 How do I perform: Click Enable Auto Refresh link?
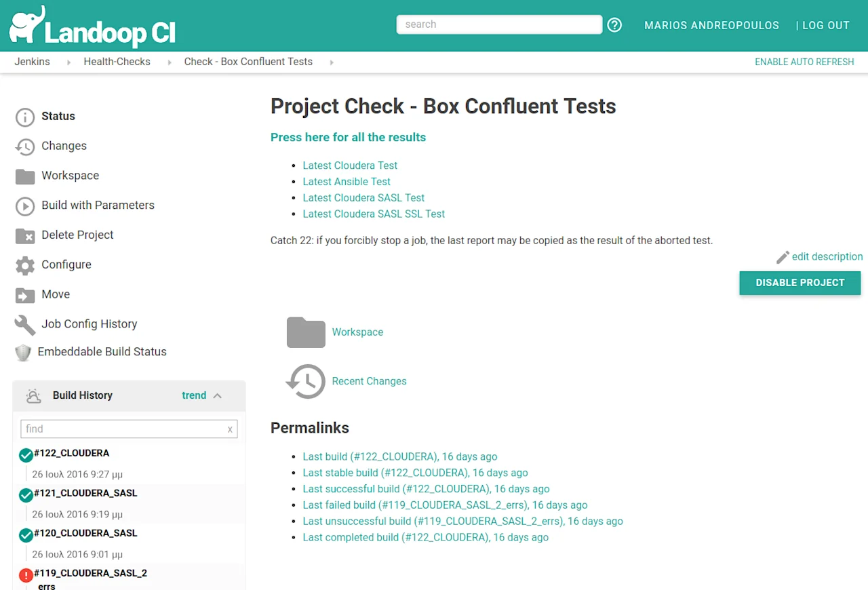pos(804,62)
